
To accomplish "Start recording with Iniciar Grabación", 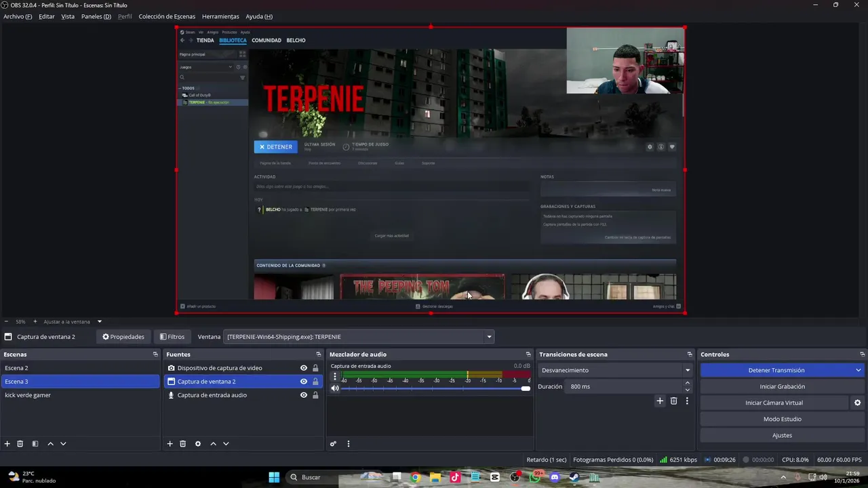I will 782,386.
